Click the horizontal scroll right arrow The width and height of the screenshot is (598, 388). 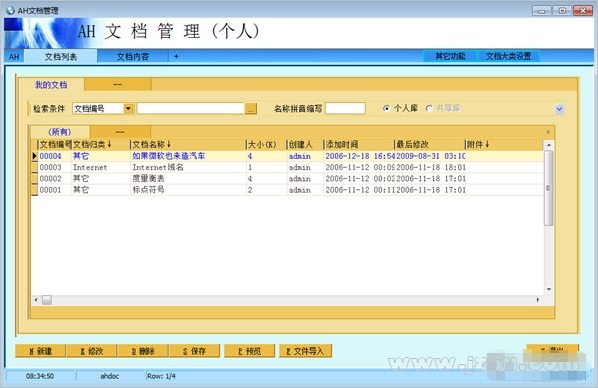pyautogui.click(x=538, y=300)
